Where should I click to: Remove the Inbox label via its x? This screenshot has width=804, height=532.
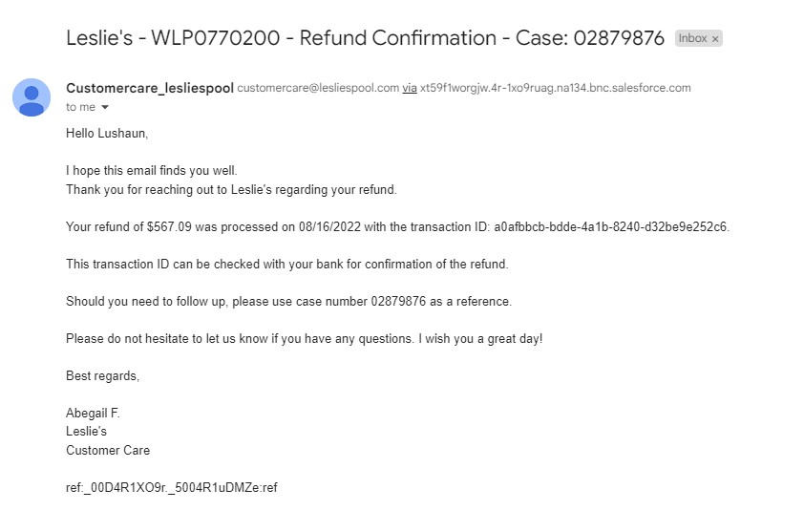(x=715, y=38)
